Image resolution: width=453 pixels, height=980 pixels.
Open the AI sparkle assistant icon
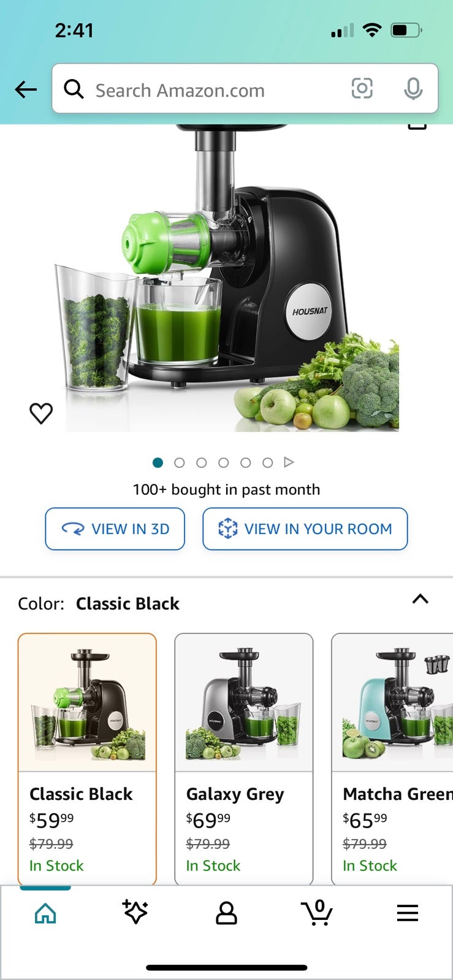[135, 912]
